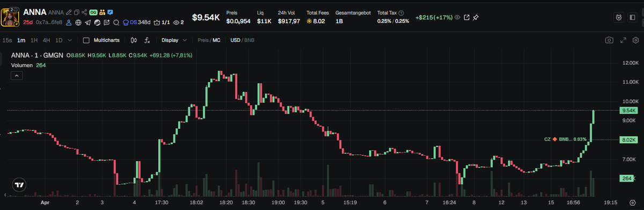This screenshot has width=644, height=210.
Task: Click the chart analytics round icon
Action: coord(97,23)
